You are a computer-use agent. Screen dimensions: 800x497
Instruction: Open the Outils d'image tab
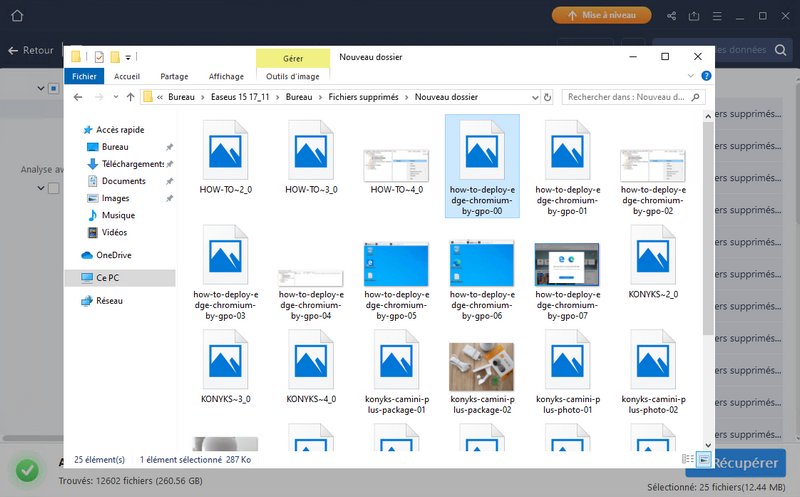(x=293, y=76)
